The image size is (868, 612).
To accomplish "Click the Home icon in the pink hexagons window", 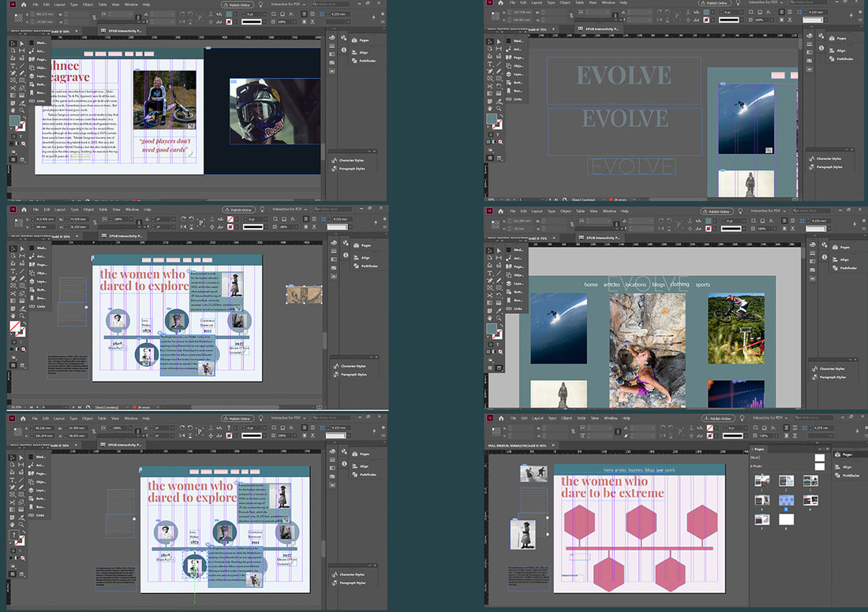I will [x=501, y=418].
